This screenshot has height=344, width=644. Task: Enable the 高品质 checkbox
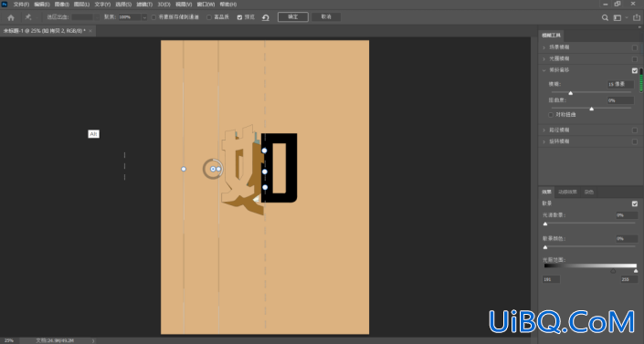[x=209, y=17]
